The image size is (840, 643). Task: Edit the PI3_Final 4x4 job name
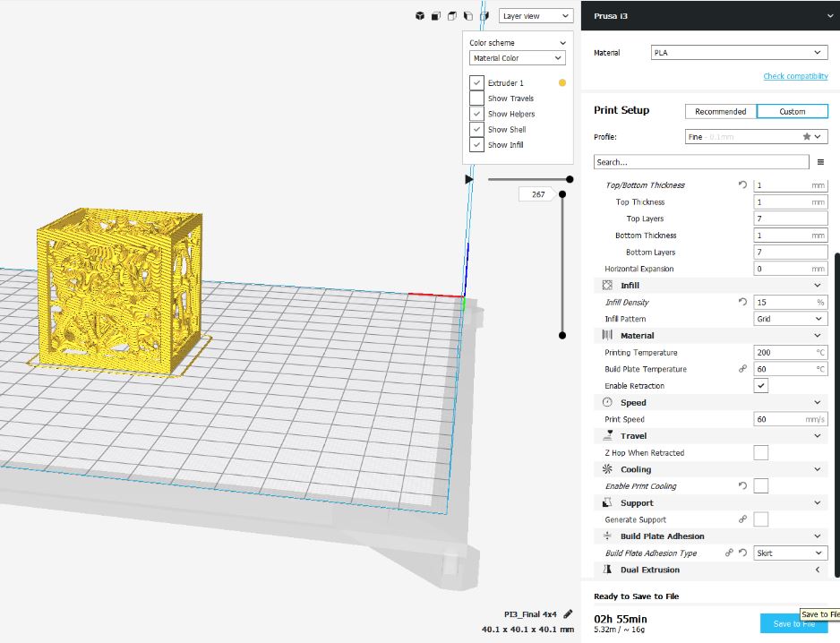[x=568, y=614]
